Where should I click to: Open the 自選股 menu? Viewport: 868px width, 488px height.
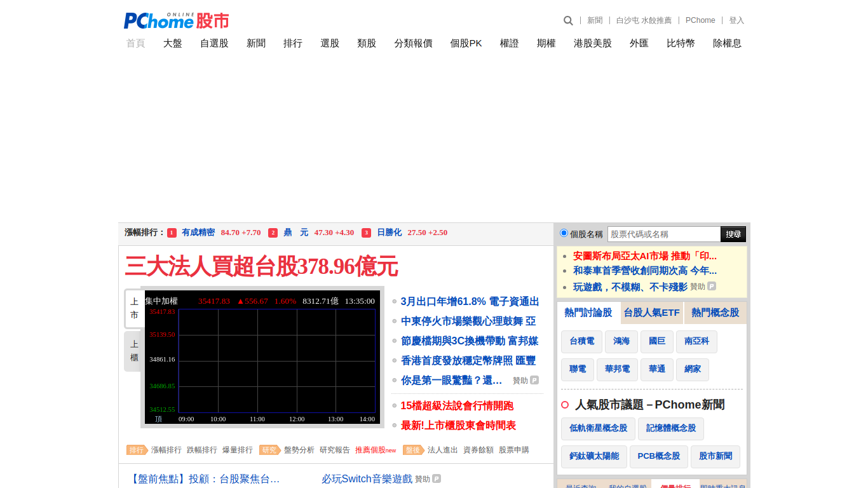pos(214,43)
